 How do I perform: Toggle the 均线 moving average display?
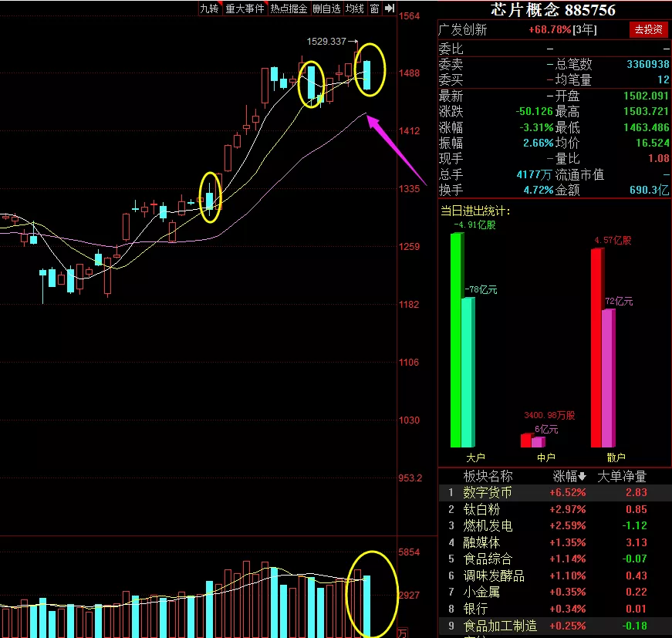[354, 8]
